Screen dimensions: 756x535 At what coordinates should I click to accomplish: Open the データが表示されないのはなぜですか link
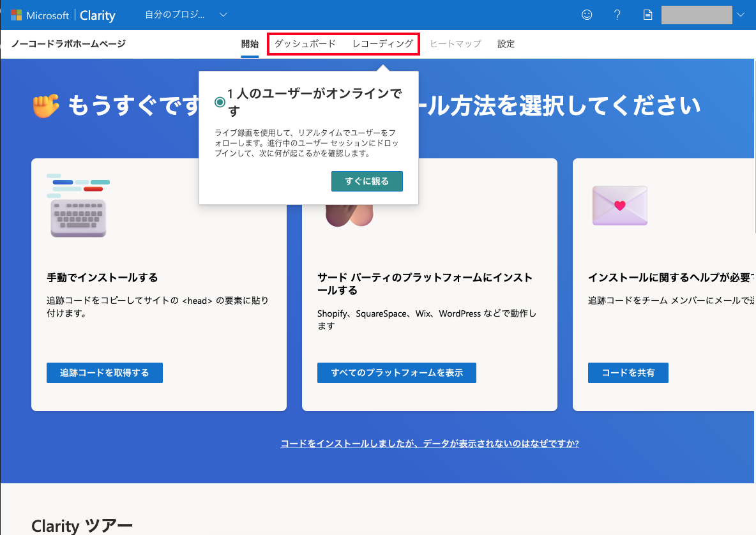430,444
